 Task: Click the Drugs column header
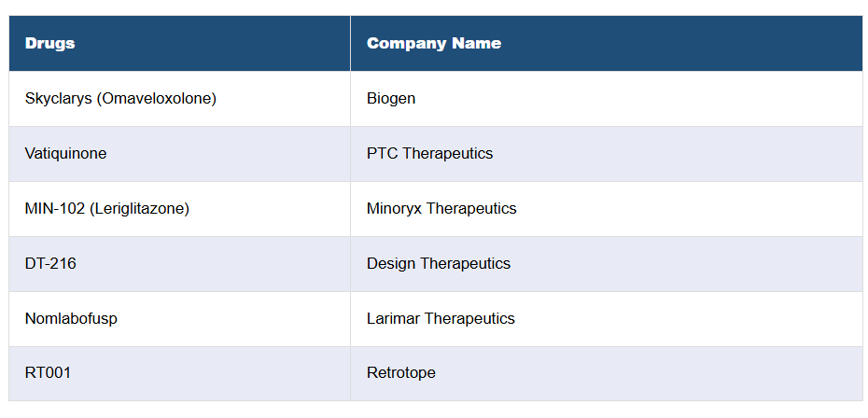coord(50,43)
